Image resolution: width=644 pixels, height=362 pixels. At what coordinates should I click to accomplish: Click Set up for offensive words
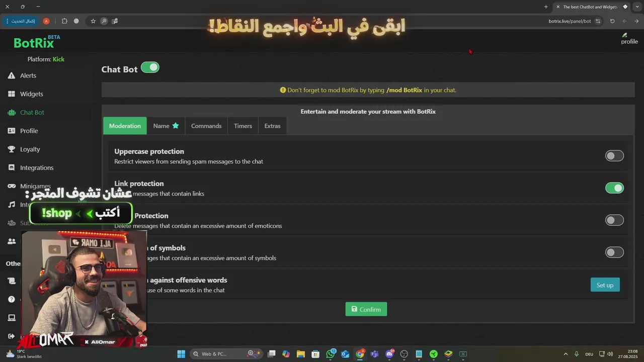coord(605,285)
